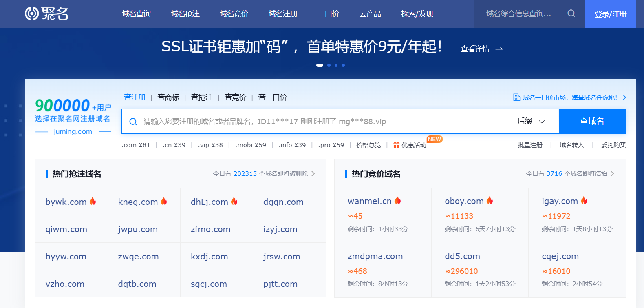Open the 域名查询 nav menu
644x308 pixels.
tap(137, 14)
